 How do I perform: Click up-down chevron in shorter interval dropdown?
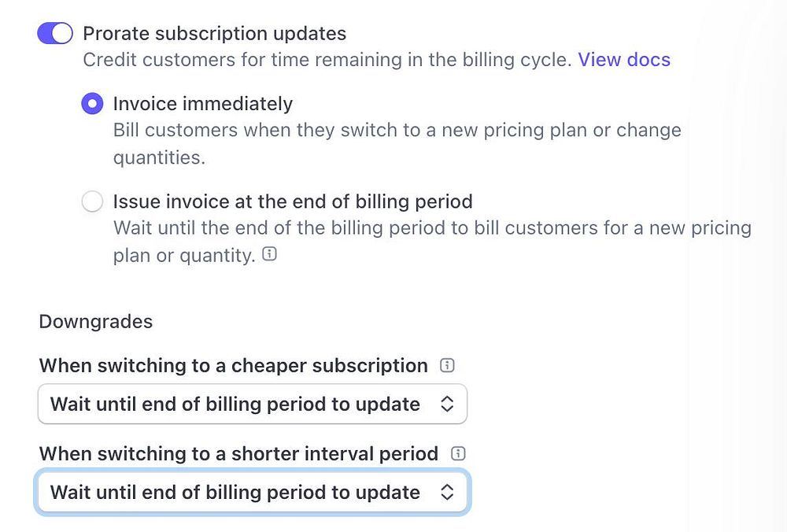[447, 493]
